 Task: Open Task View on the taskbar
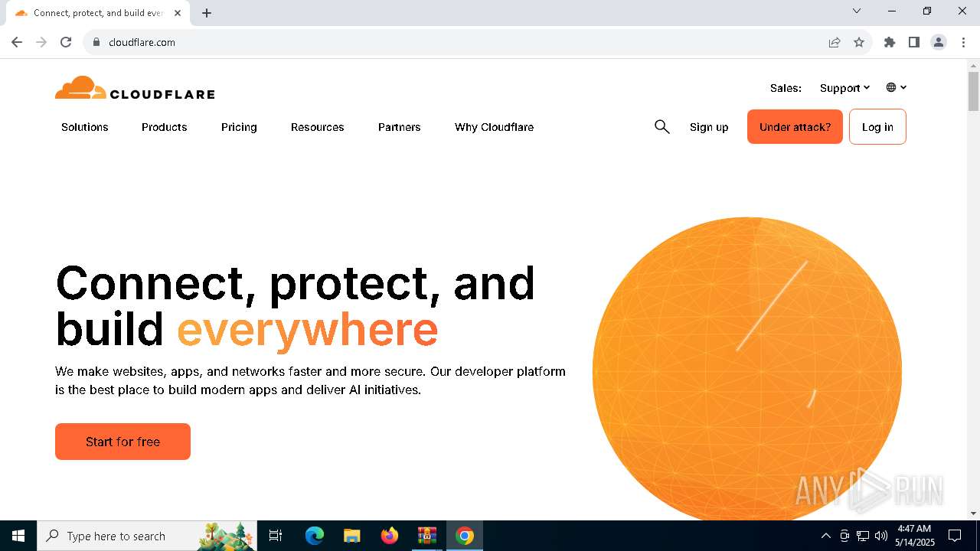[x=276, y=536]
